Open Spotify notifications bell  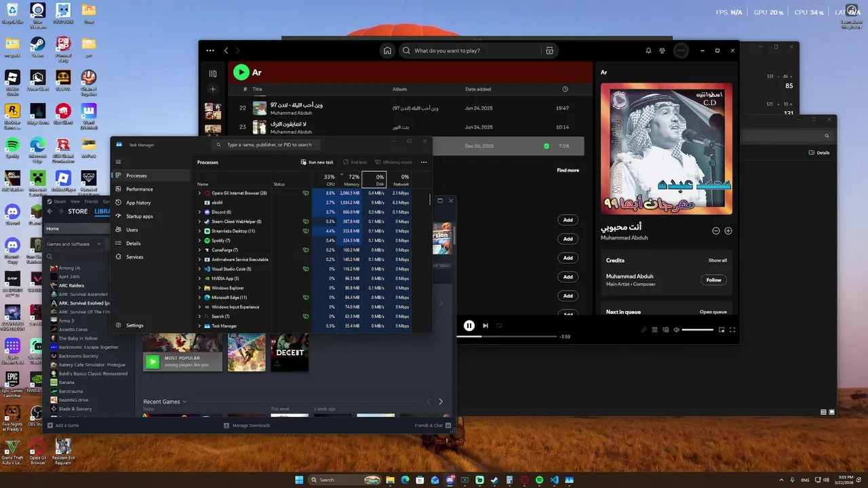point(648,51)
